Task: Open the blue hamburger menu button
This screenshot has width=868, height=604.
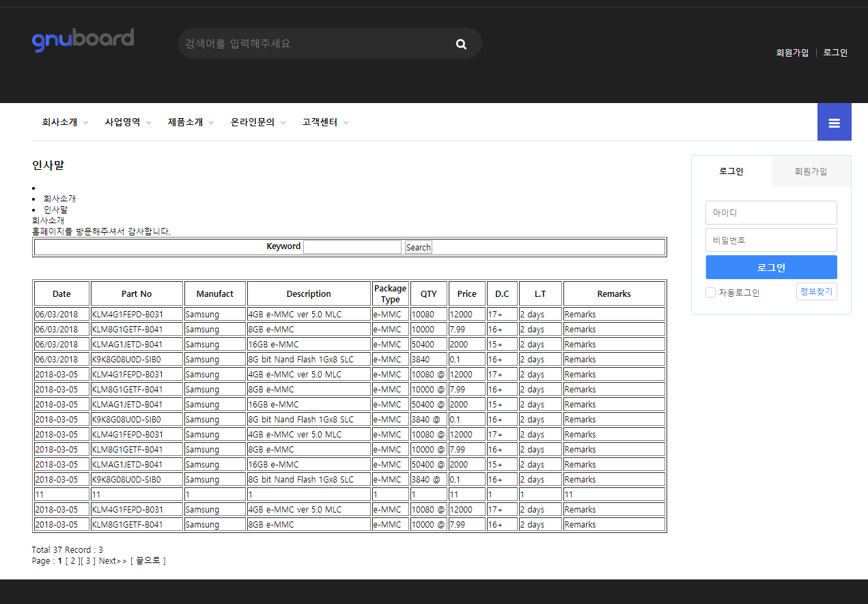Action: pos(834,123)
